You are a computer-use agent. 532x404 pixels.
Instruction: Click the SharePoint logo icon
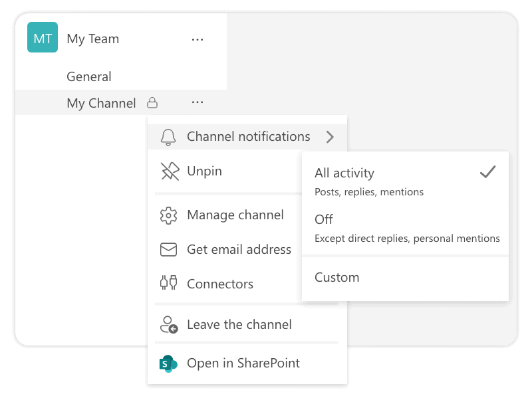(168, 363)
